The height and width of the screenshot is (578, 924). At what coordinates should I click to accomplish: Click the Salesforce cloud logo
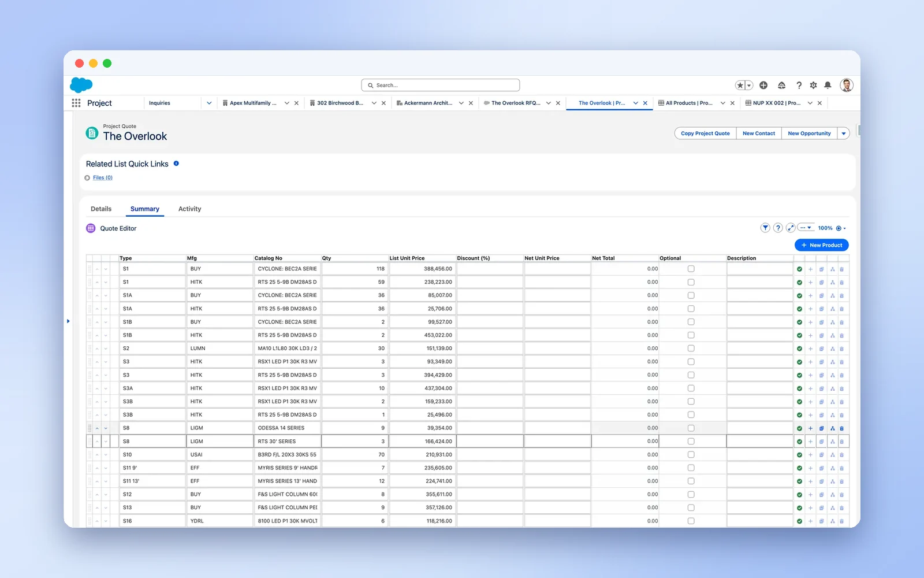coord(81,85)
